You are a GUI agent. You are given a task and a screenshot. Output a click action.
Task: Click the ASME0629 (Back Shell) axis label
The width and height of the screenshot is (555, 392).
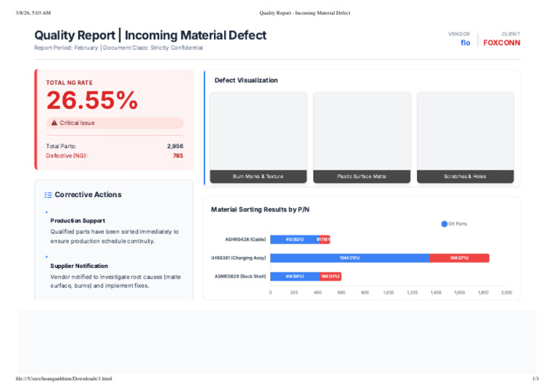click(x=240, y=276)
